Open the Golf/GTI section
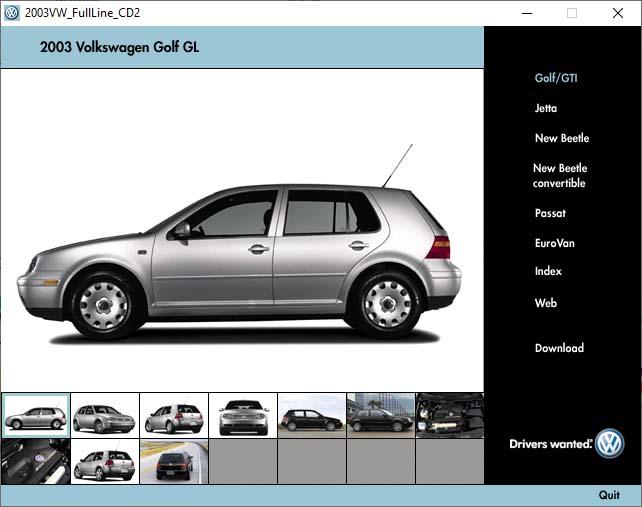Screen dimensions: 642x507 click(556, 78)
